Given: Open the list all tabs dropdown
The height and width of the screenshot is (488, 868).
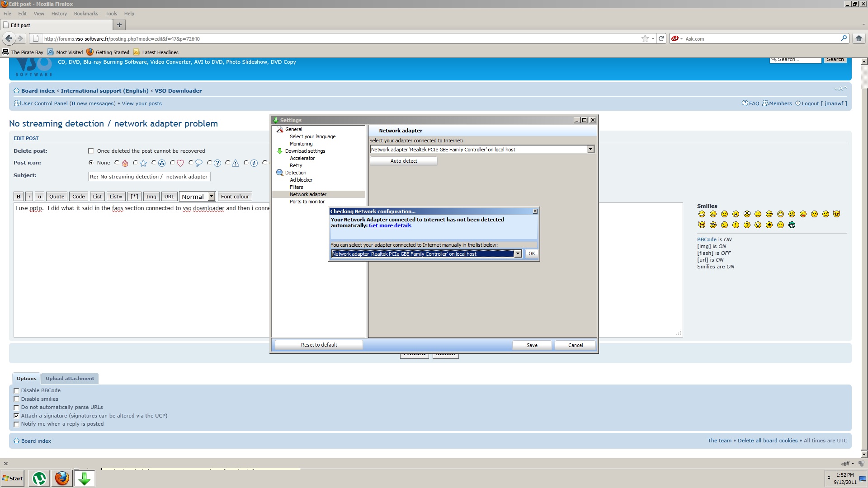Looking at the screenshot, I should [863, 25].
